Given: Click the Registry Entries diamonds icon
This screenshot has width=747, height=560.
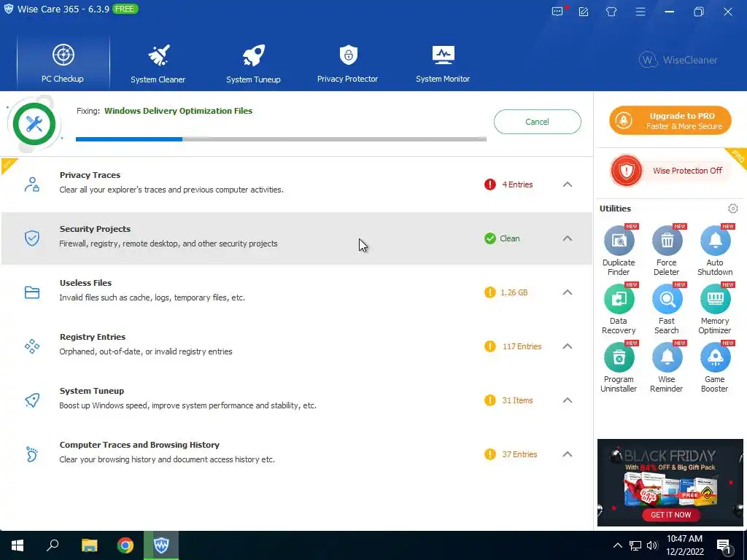Looking at the screenshot, I should tap(32, 346).
